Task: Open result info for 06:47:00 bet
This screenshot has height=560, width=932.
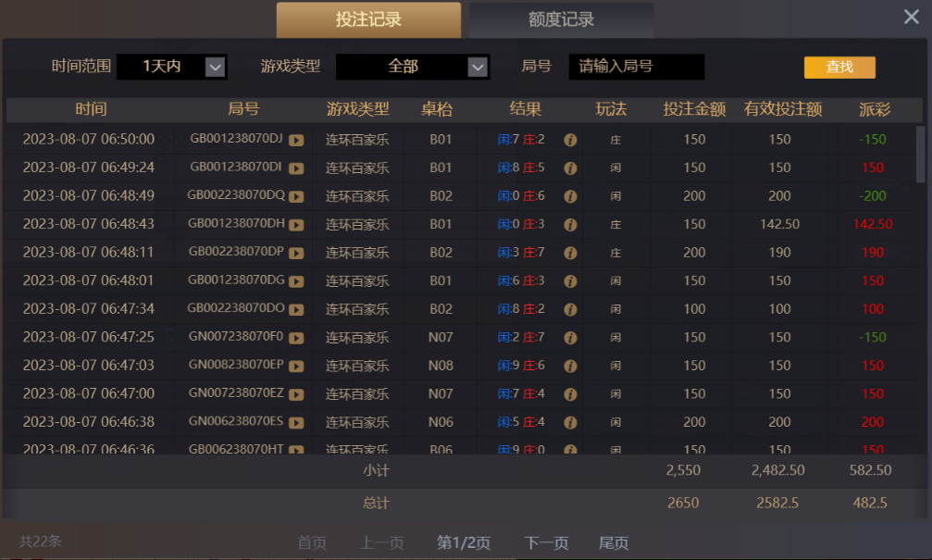Action: click(x=570, y=394)
